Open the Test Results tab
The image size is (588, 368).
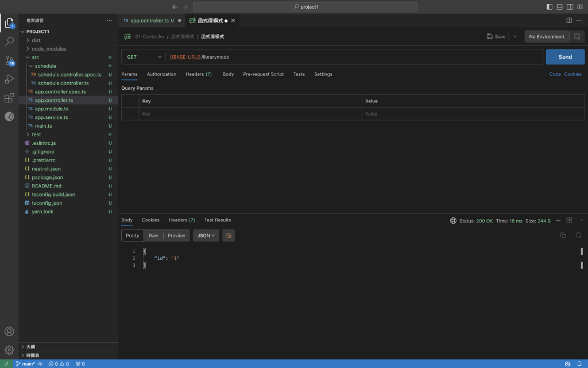(218, 220)
